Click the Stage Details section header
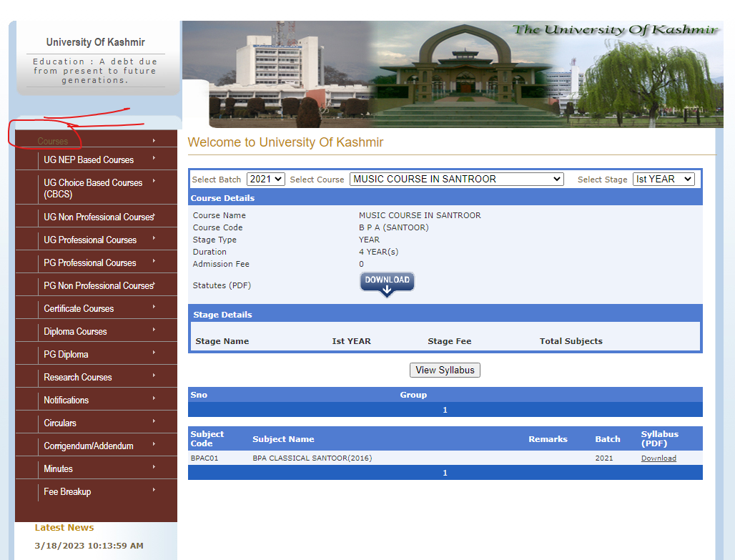Screen dimensions: 735x560 [222, 315]
